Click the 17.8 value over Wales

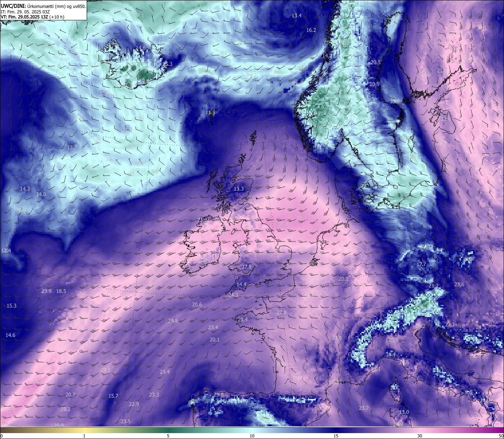[246, 267]
